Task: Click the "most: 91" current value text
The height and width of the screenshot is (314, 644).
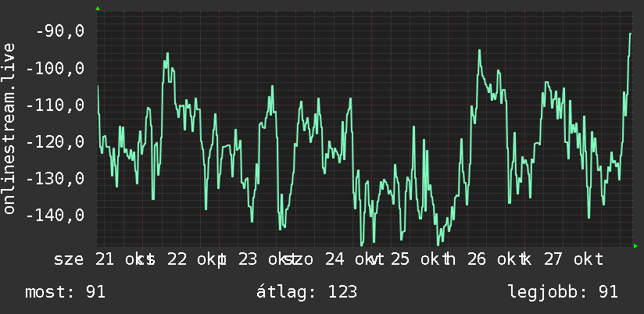Action: click(66, 292)
